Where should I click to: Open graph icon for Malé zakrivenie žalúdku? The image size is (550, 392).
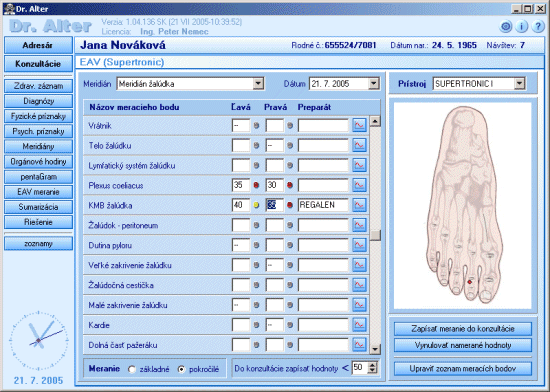click(x=359, y=305)
